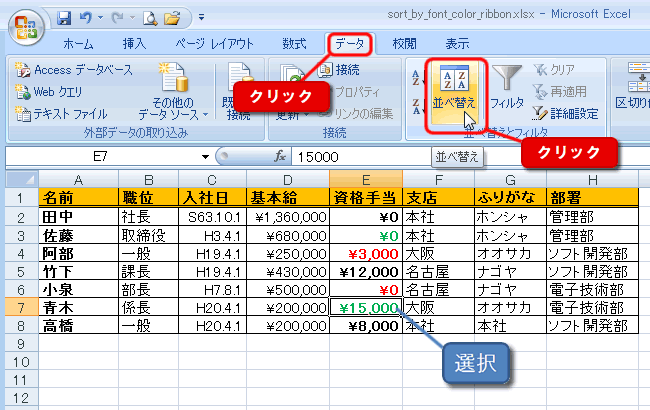Save the workbook with the floppy icon

click(64, 18)
